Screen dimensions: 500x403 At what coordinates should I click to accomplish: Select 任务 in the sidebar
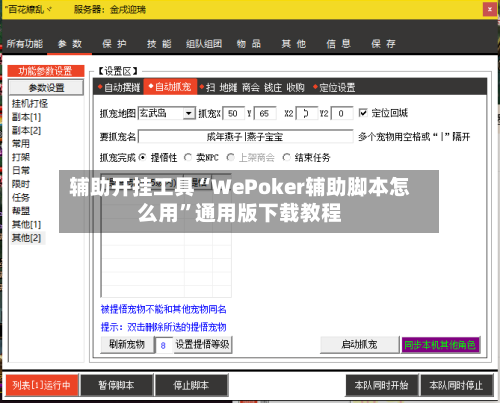[x=21, y=197]
